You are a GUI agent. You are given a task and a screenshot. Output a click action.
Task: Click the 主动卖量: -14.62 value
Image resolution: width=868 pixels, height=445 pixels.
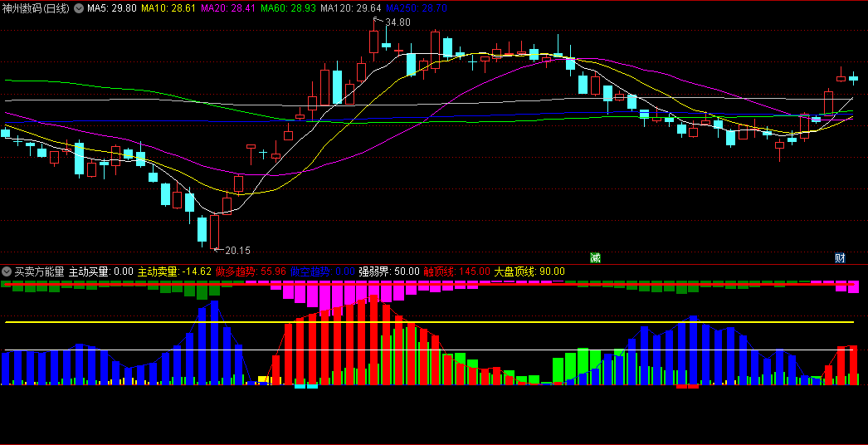point(175,271)
